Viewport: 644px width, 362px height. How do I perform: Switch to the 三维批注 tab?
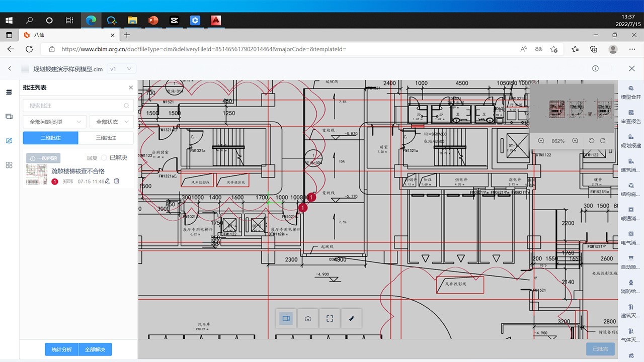click(x=106, y=138)
